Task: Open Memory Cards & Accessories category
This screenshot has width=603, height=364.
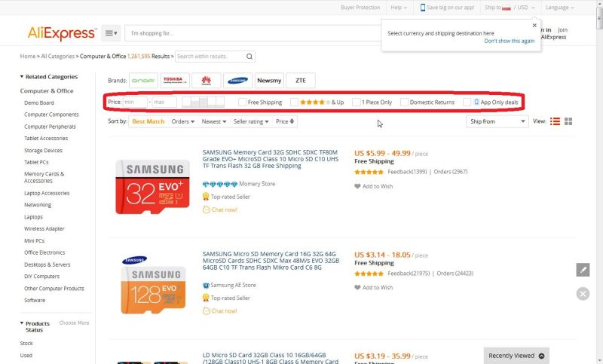Action: point(44,178)
